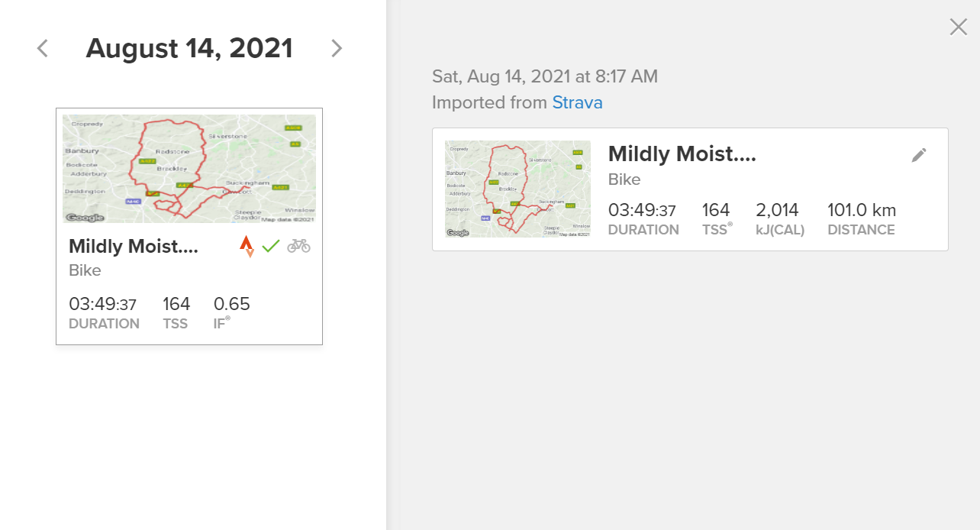Click the 164 TSS value in the detail card
The height and width of the screenshot is (530, 980).
click(x=716, y=210)
